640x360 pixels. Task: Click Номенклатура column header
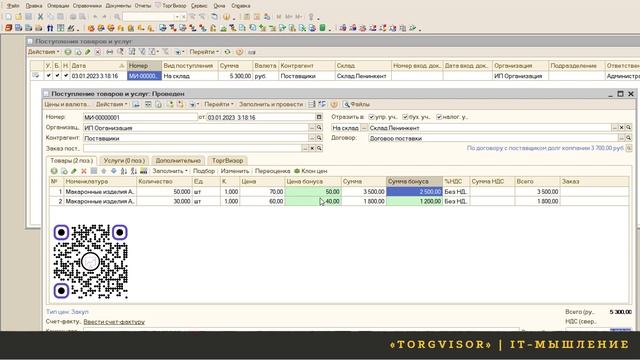(x=100, y=181)
